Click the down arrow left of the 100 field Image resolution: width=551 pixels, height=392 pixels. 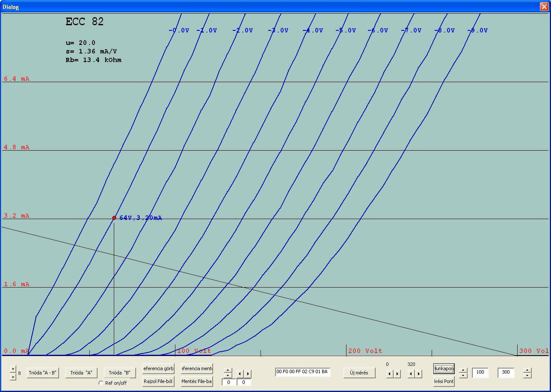click(x=463, y=375)
